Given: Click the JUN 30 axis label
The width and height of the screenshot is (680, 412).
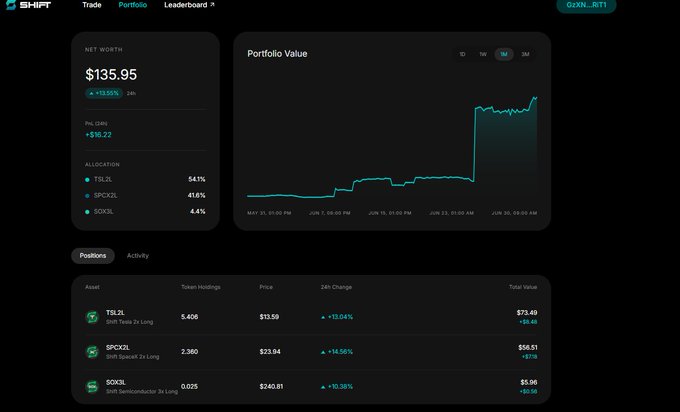Looking at the screenshot, I should [x=514, y=213].
